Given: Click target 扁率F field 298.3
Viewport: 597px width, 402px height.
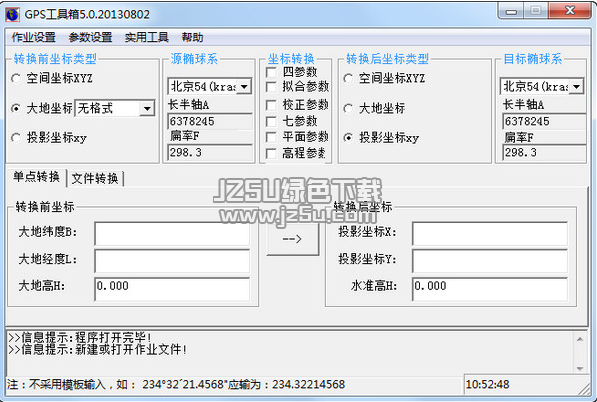Looking at the screenshot, I should click(x=544, y=153).
